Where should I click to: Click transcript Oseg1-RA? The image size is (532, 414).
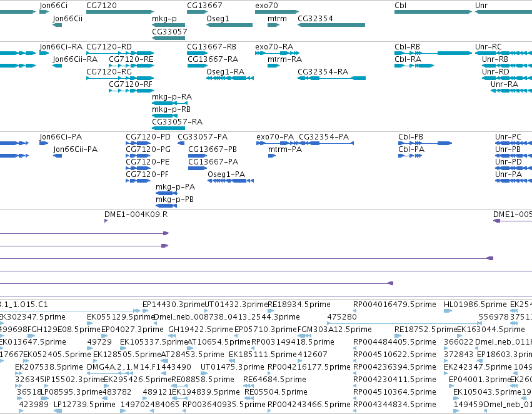point(225,71)
